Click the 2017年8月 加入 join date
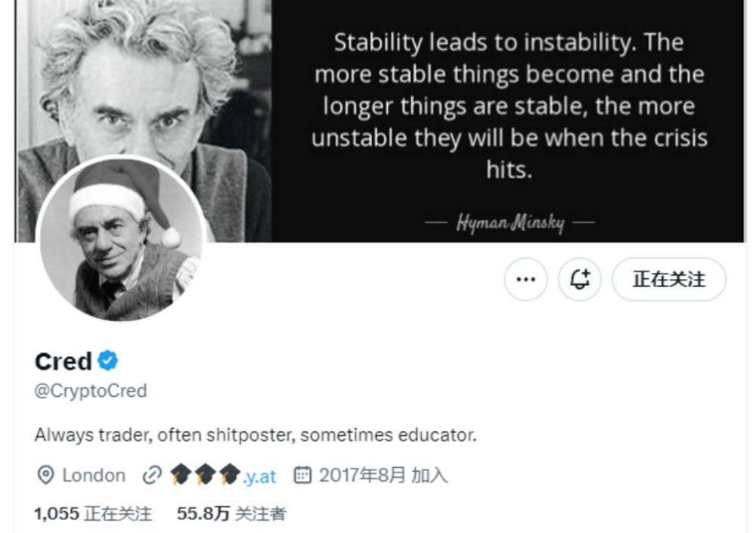This screenshot has width=756, height=533. pyautogui.click(x=383, y=476)
